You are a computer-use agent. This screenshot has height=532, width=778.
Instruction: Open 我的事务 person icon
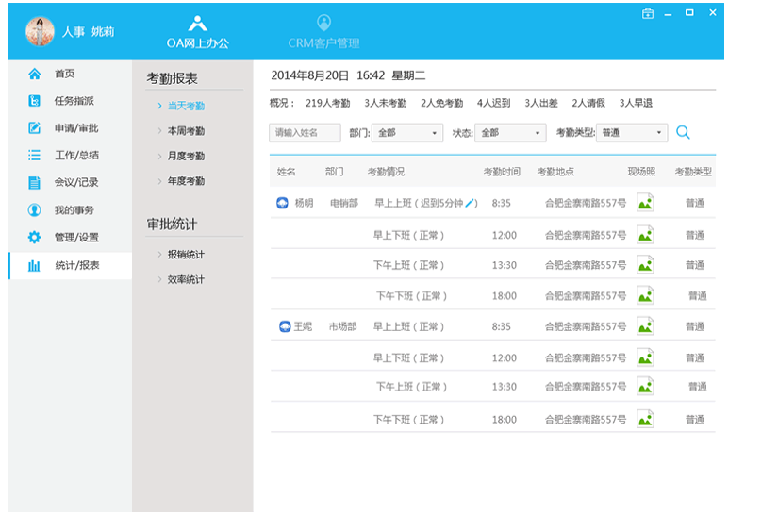(34, 210)
